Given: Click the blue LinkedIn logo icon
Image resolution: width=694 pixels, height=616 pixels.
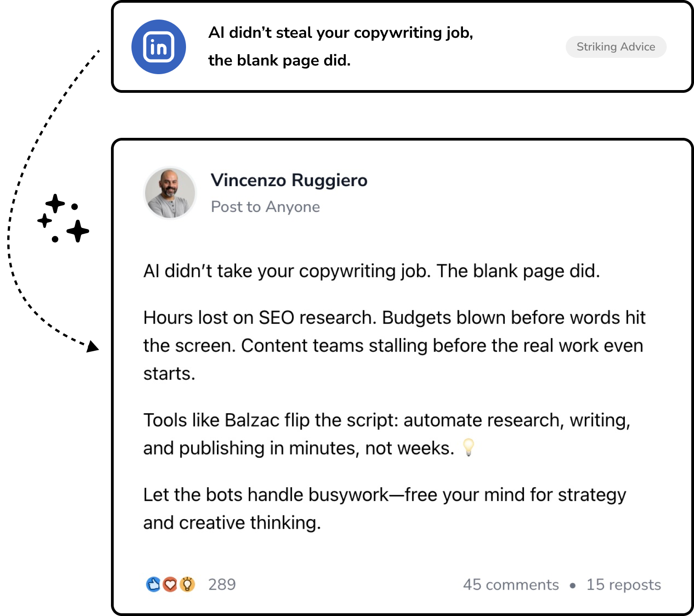Looking at the screenshot, I should pyautogui.click(x=158, y=47).
